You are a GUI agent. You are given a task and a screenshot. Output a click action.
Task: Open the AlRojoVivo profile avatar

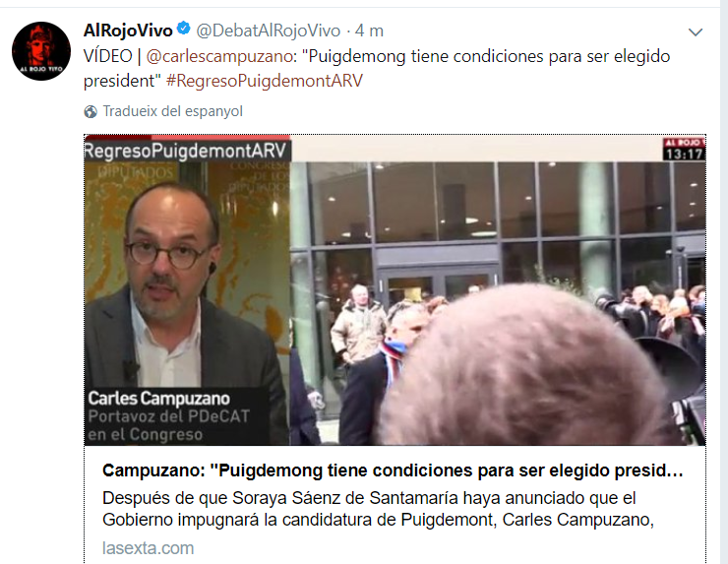(x=41, y=50)
